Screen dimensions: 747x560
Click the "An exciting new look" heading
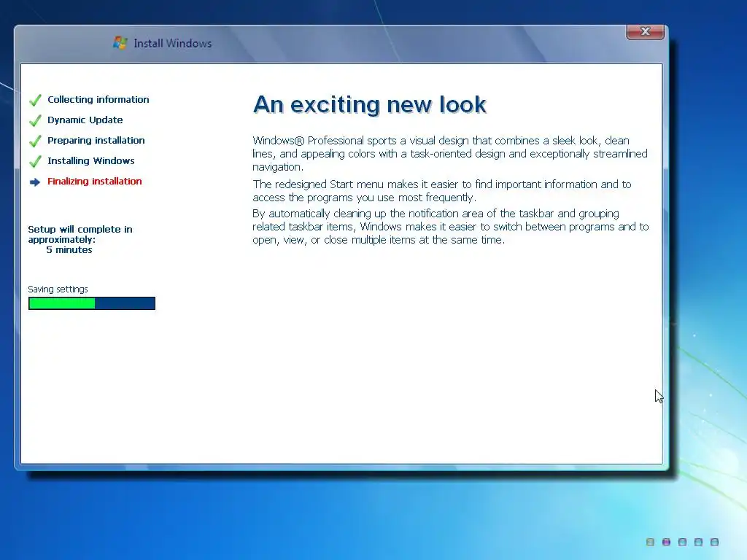click(370, 104)
